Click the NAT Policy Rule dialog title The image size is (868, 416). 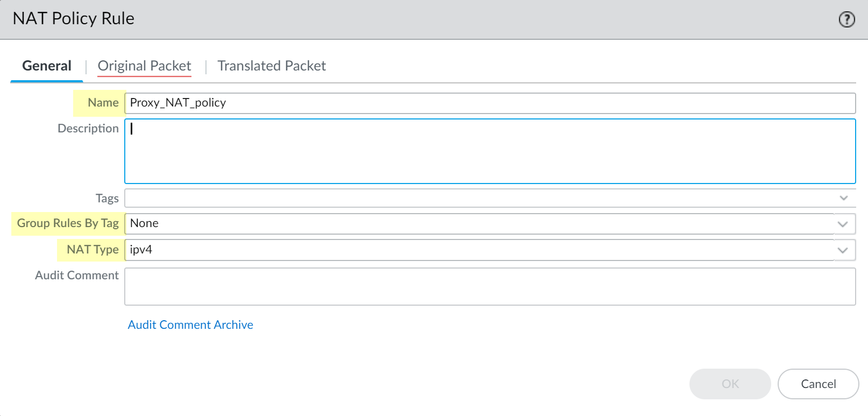click(74, 19)
